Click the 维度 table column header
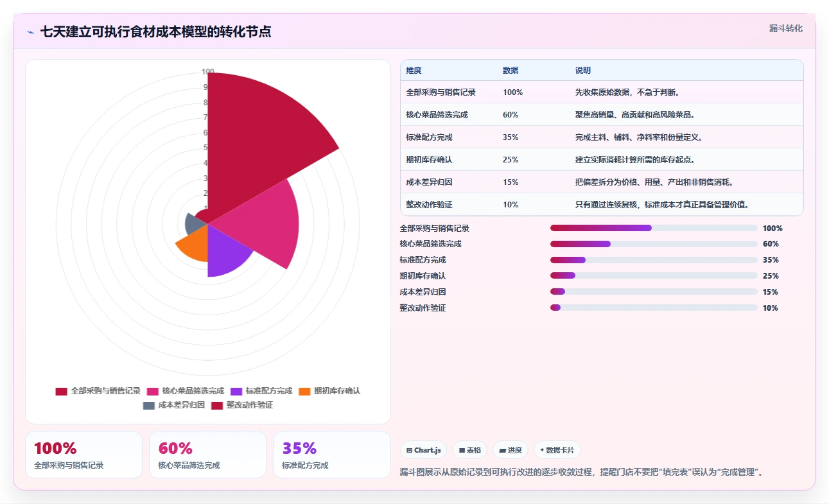 414,71
